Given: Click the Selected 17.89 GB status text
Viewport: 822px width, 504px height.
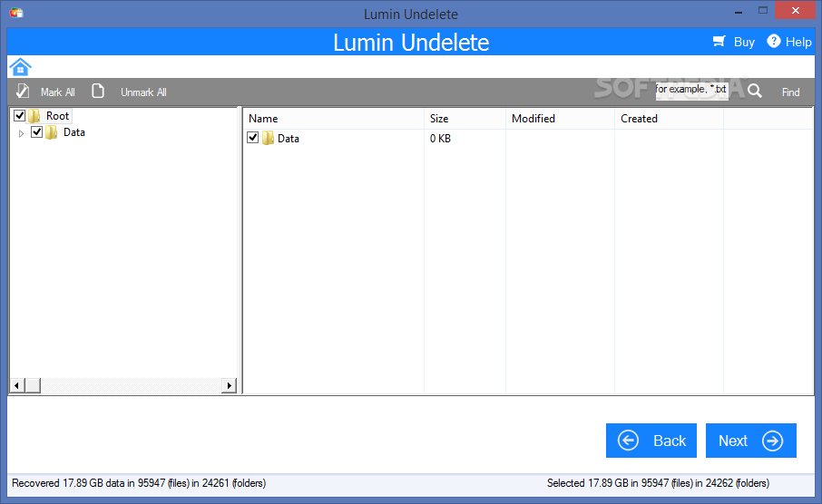Looking at the screenshot, I should [658, 483].
